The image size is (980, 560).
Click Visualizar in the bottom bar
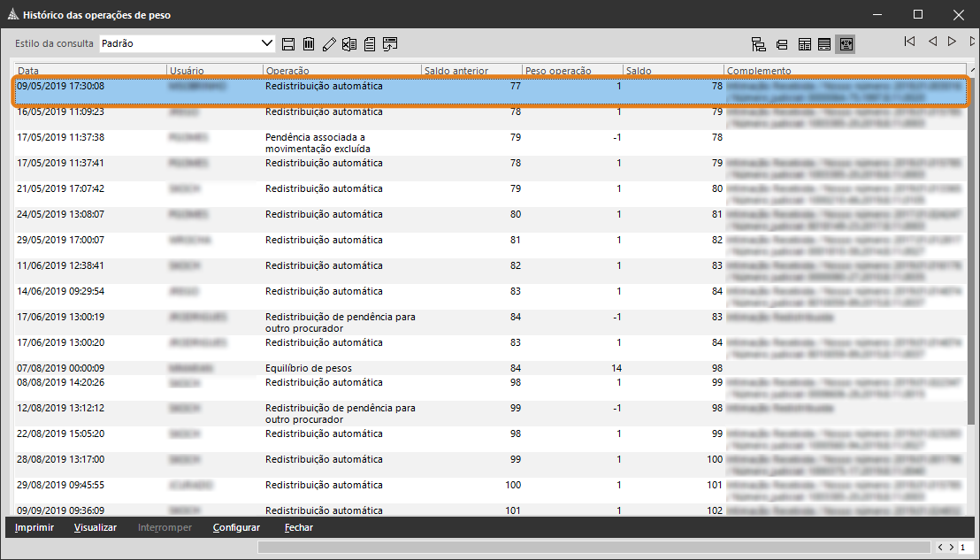pos(96,527)
